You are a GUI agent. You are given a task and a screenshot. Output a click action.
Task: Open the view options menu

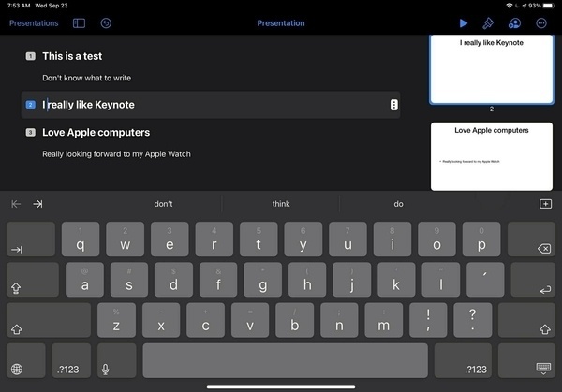79,22
